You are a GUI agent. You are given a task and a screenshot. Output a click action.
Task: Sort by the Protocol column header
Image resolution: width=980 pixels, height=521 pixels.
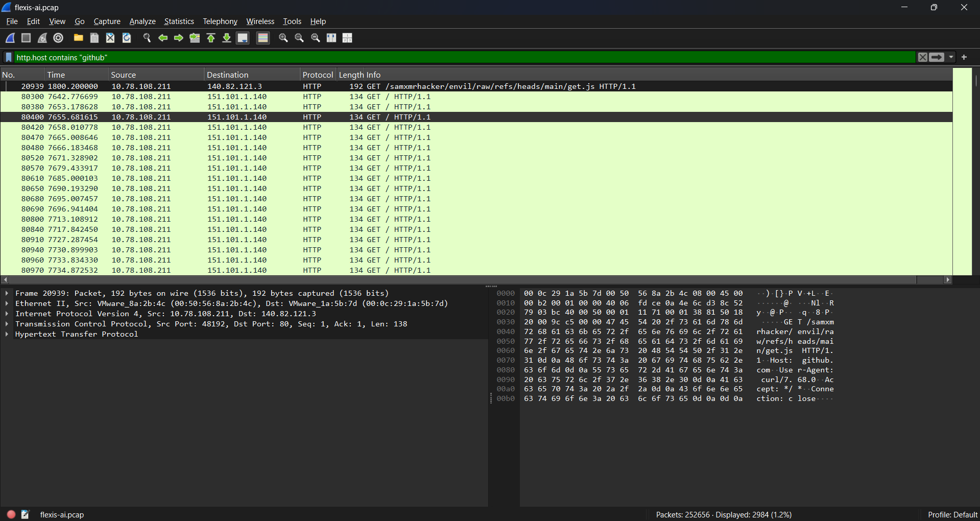(318, 75)
